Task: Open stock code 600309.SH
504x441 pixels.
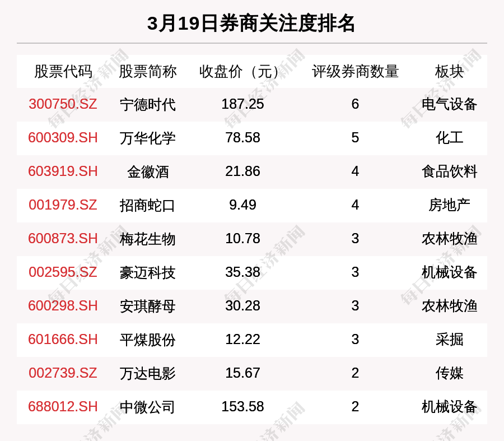Action: (63, 138)
